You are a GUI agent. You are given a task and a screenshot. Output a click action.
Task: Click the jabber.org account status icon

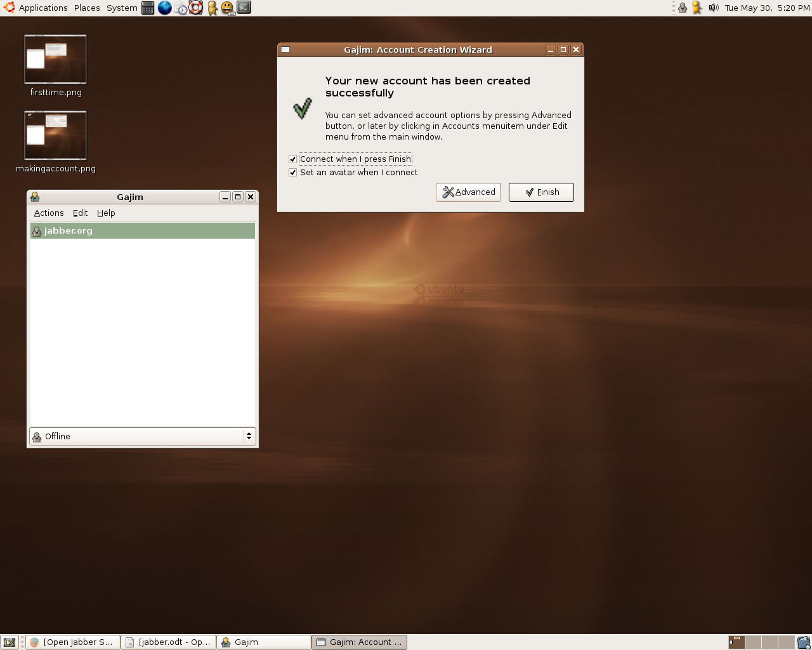pyautogui.click(x=37, y=231)
